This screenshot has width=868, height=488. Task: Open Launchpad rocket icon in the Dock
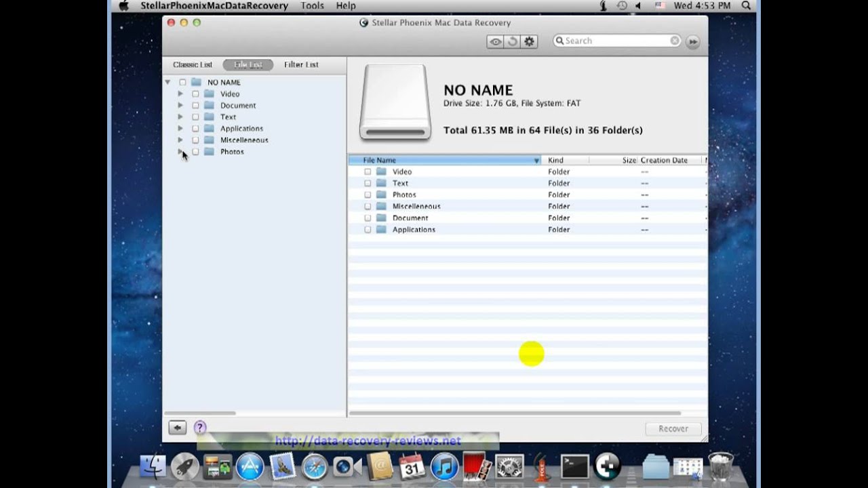click(184, 466)
